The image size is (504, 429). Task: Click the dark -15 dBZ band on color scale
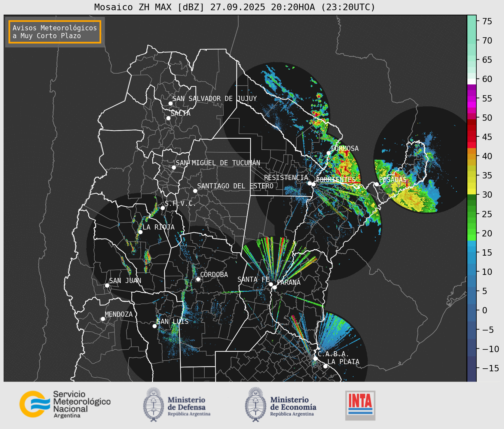coord(472,368)
